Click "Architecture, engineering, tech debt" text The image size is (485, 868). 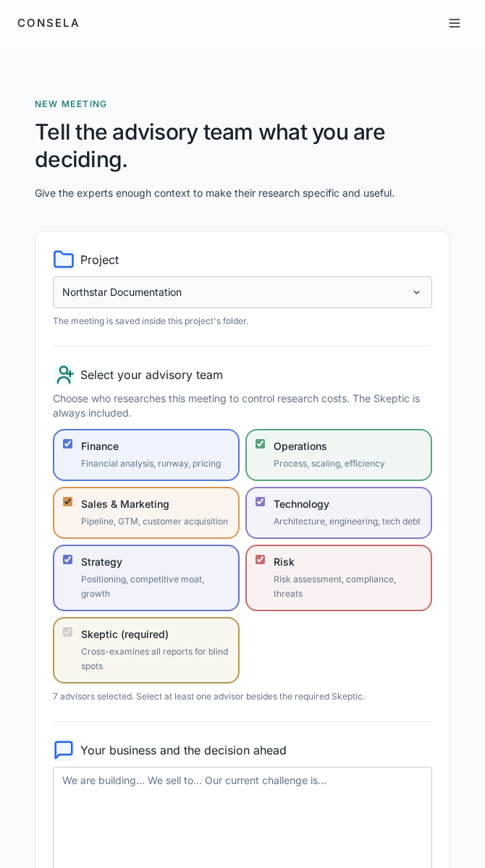(x=347, y=522)
